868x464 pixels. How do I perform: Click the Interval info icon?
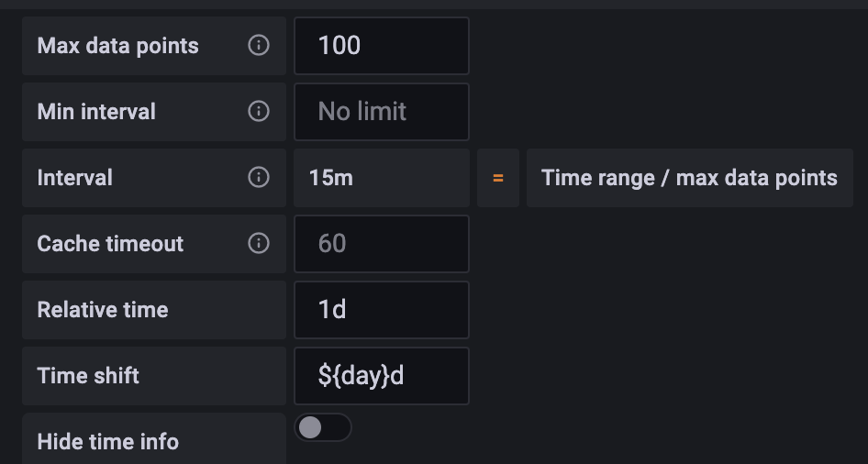point(259,177)
